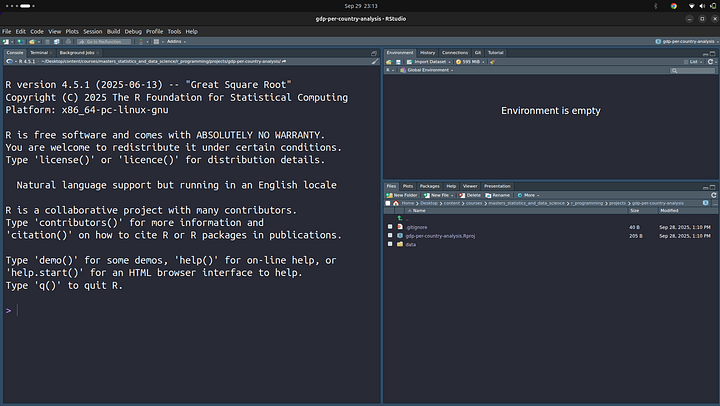Click the arrow icon to view working directory
Viewport: 720px width, 406px height.
tap(284, 61)
